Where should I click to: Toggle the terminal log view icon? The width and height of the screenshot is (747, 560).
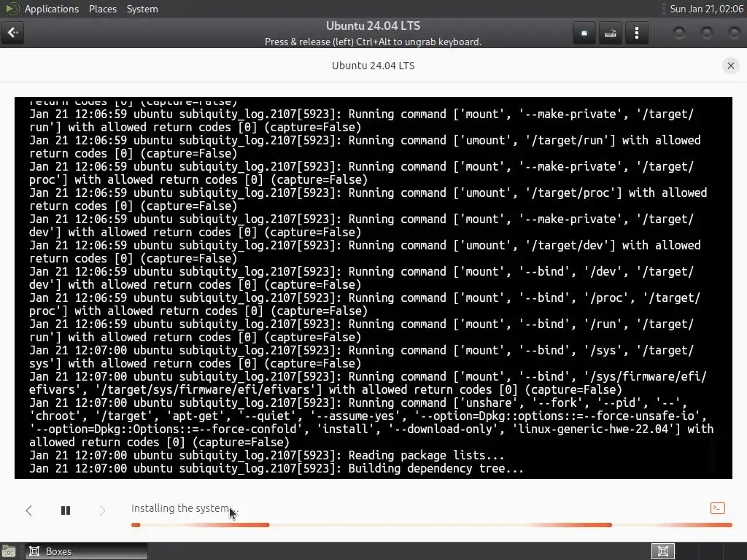click(x=718, y=508)
